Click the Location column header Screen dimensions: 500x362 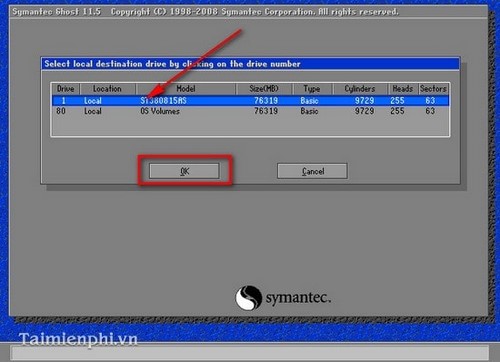(107, 89)
